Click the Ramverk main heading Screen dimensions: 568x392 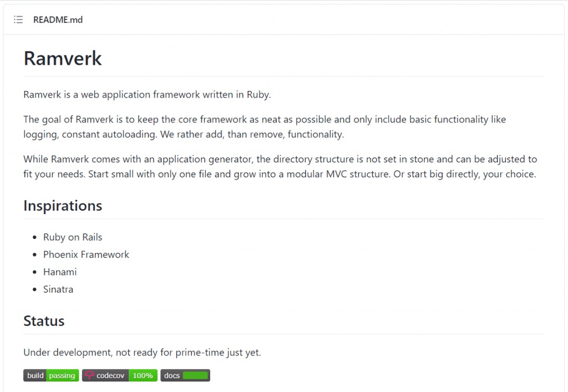63,58
